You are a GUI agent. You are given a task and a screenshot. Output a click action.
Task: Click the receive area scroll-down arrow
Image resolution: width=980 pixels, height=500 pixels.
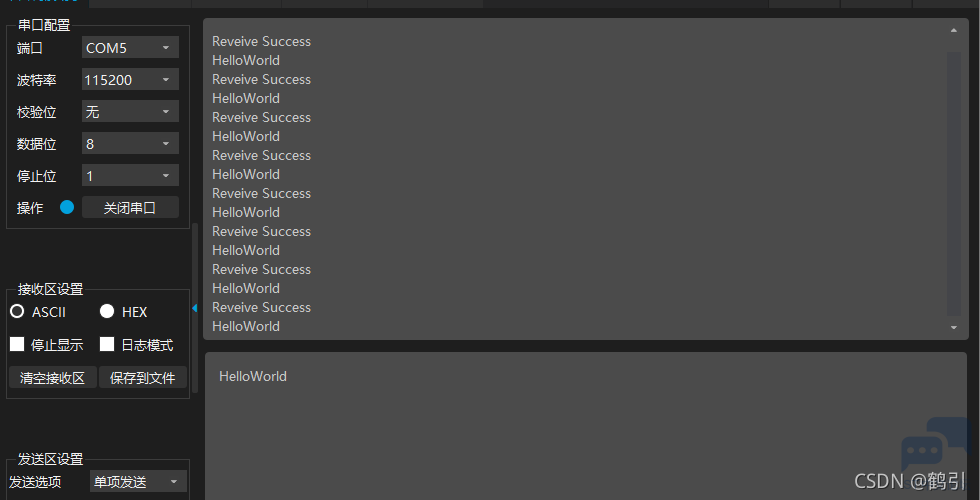(954, 328)
